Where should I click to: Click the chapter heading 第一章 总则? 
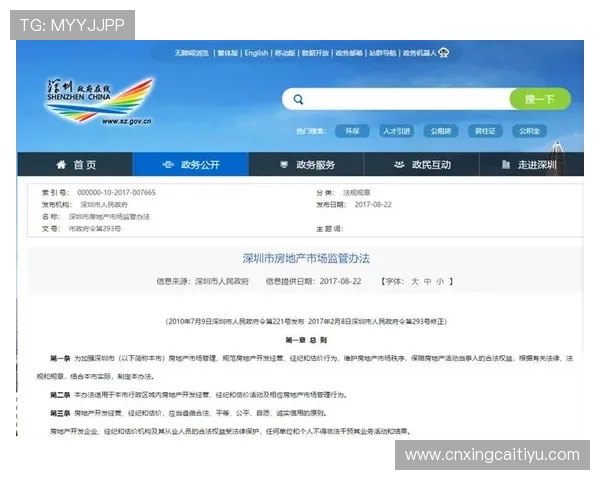click(x=306, y=340)
